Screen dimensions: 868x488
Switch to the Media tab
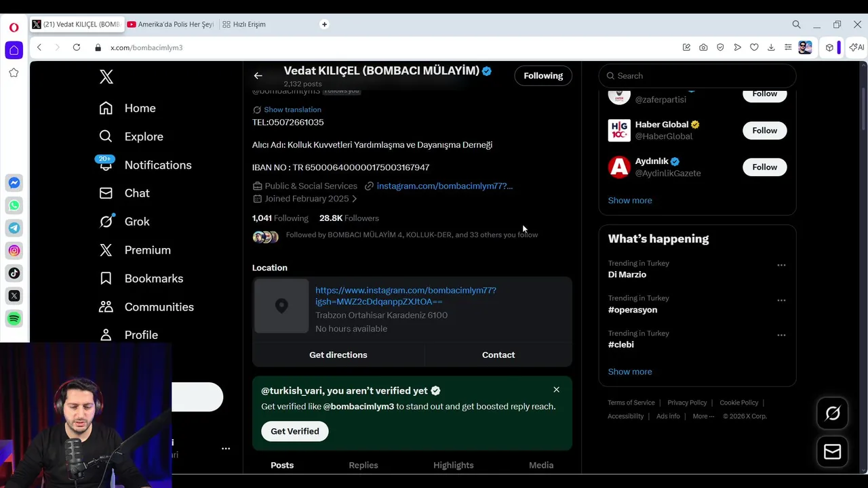541,465
